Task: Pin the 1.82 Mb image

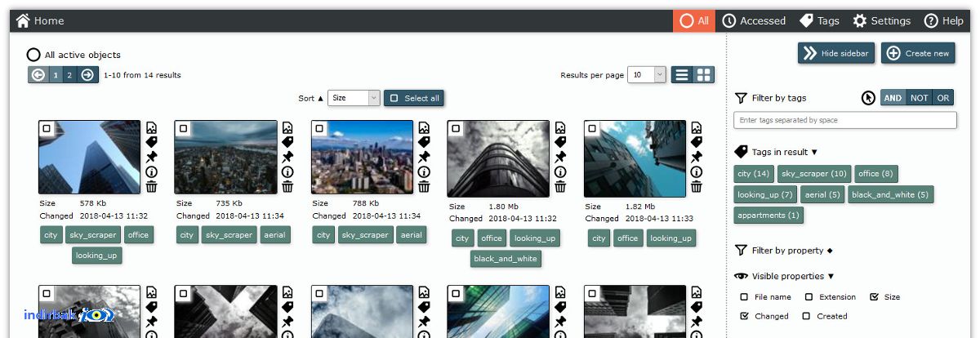Action: tap(697, 157)
